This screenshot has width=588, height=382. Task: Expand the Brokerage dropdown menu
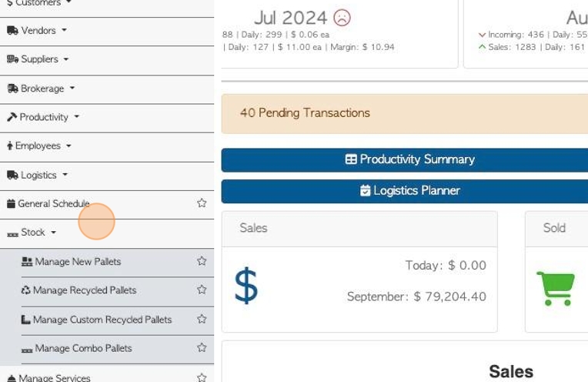(x=41, y=89)
